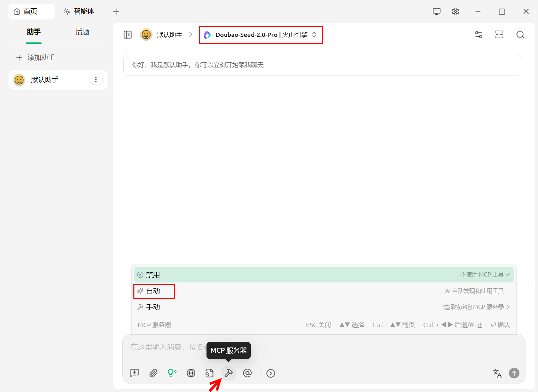The height and width of the screenshot is (392, 538).
Task: Toggle the thinking lightbulb icon
Action: point(172,373)
